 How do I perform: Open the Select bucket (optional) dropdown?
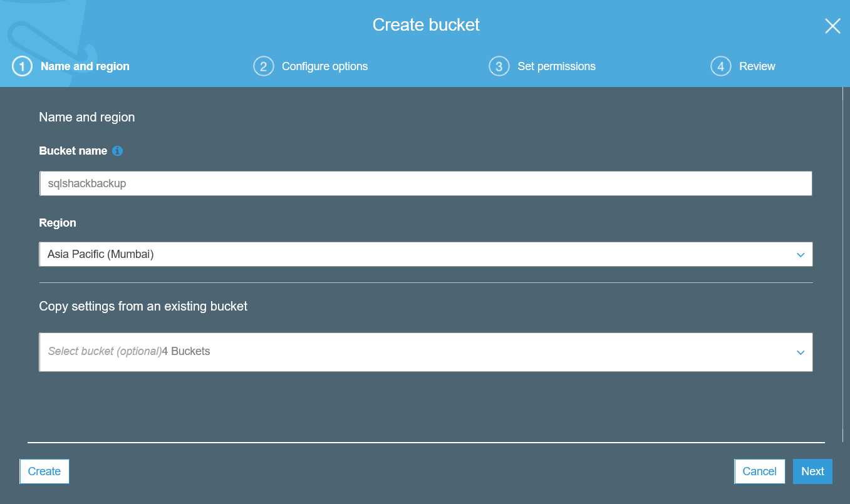(426, 352)
